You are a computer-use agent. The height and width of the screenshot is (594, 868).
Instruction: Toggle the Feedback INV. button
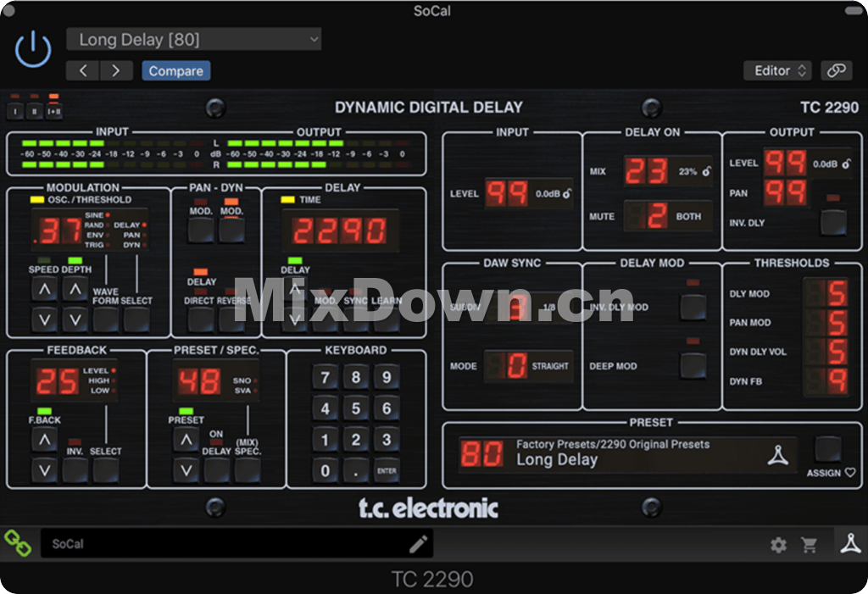coord(75,470)
